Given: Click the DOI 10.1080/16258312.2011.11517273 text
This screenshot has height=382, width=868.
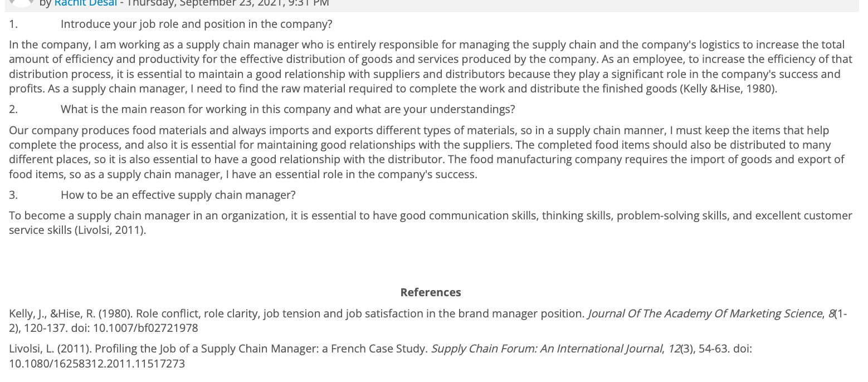Looking at the screenshot, I should coord(97,364).
